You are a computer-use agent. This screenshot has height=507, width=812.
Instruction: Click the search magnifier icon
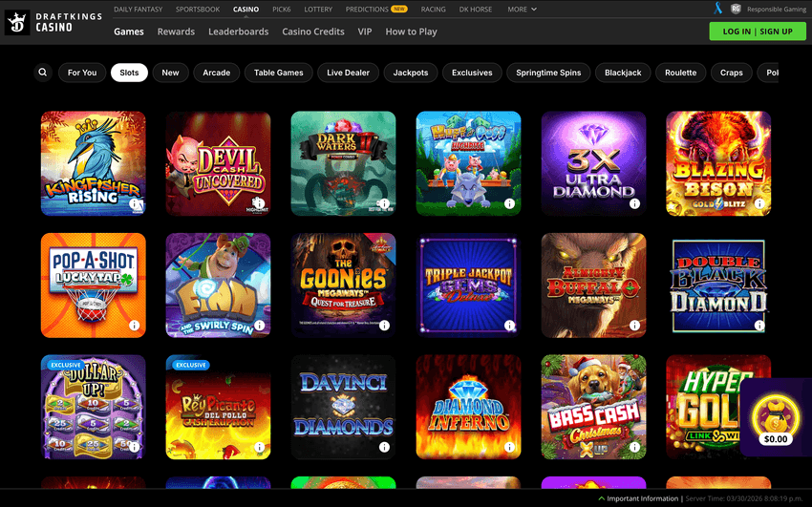[42, 73]
